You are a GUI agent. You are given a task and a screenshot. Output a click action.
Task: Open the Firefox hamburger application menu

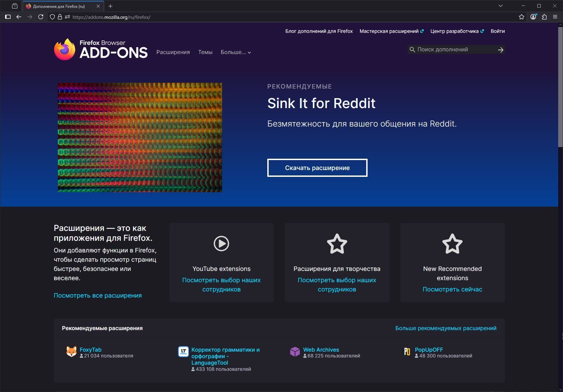pos(555,17)
